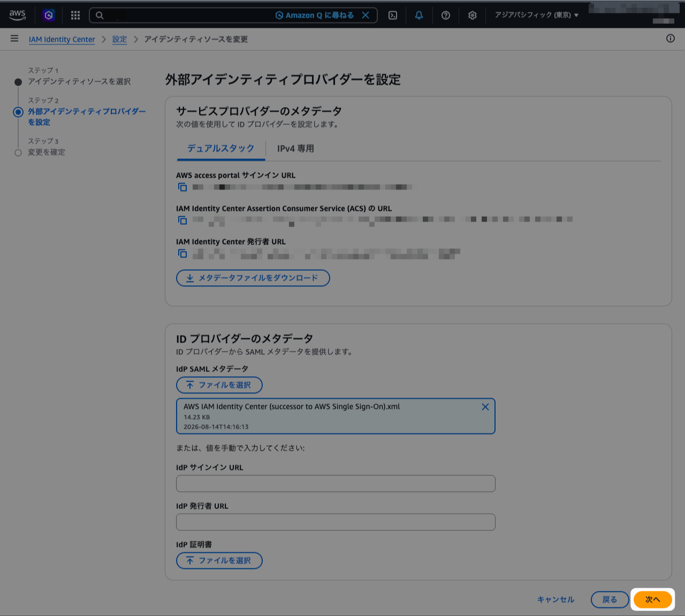Follow the IAM Identity Center breadcrumb link
The width and height of the screenshot is (685, 616).
point(62,39)
